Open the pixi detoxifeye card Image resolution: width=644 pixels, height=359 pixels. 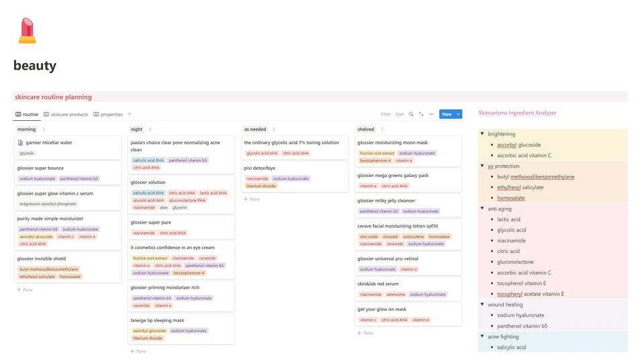click(294, 176)
